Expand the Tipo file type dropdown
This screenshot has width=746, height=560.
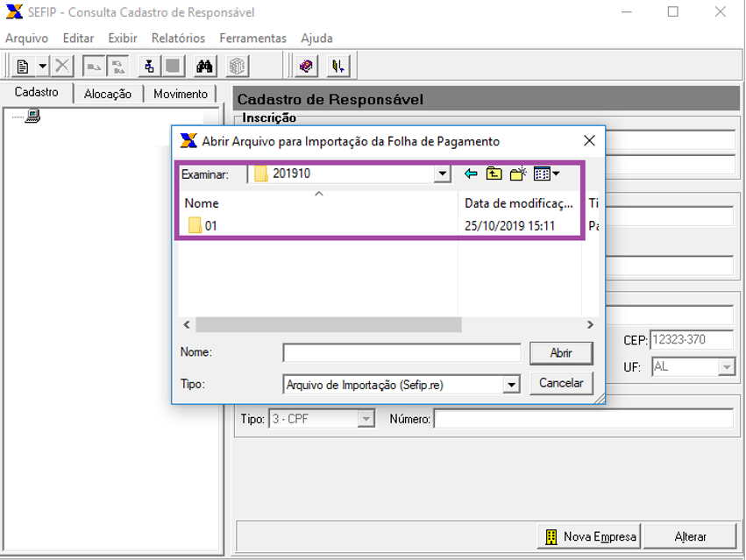(511, 385)
